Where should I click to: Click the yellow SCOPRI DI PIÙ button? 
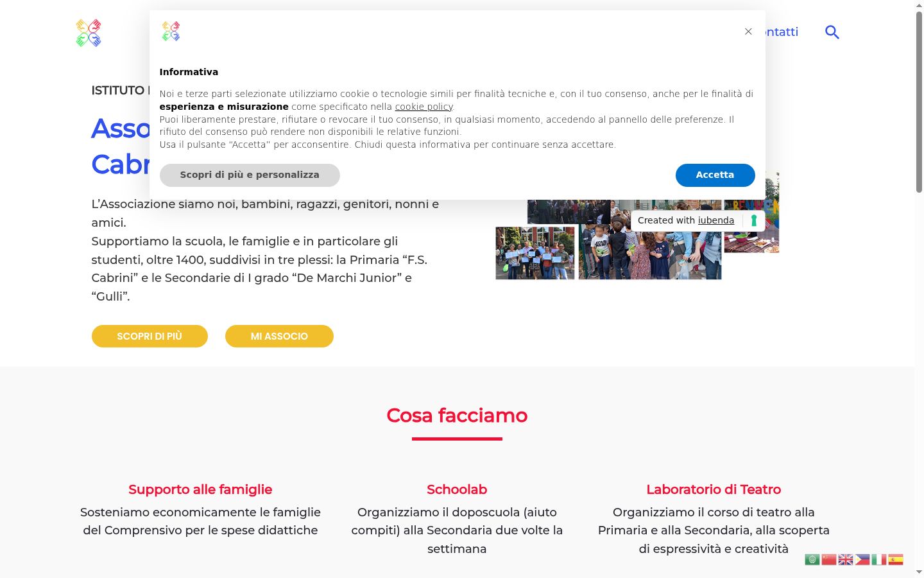(150, 336)
